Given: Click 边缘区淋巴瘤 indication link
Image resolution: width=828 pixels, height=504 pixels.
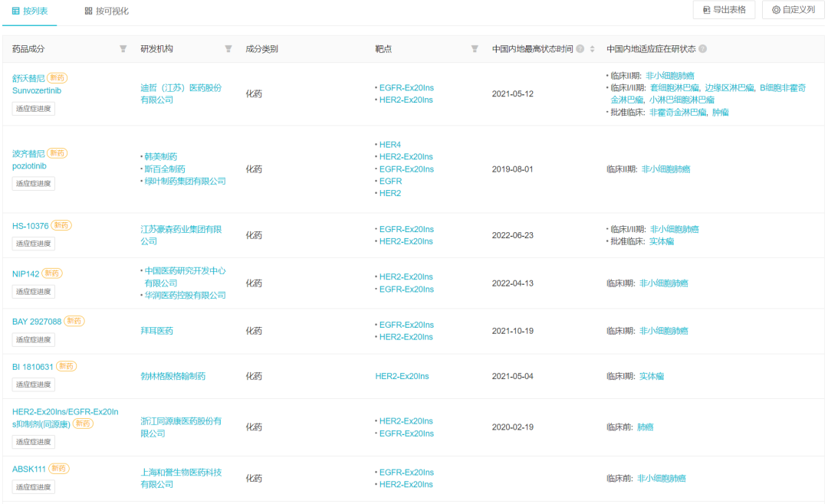Looking at the screenshot, I should tap(729, 87).
